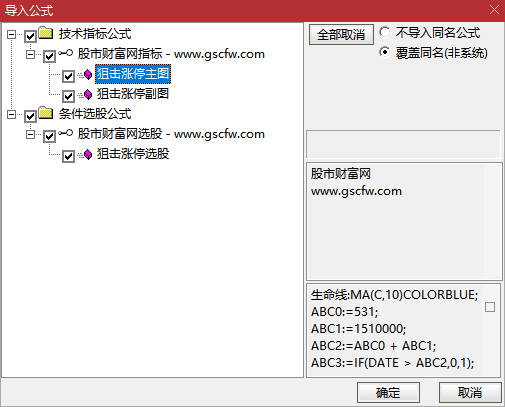The width and height of the screenshot is (505, 407).
Task: Click the formula code scrollbar thumb
Action: tap(490, 307)
